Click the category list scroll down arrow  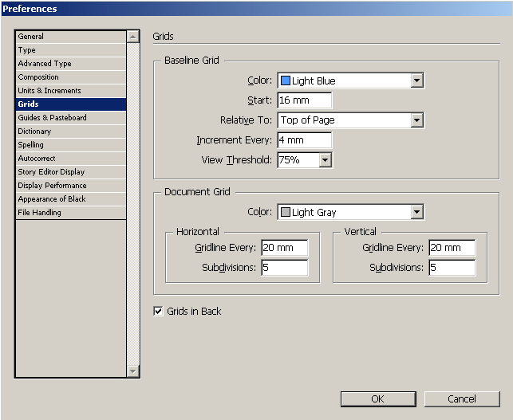(x=132, y=371)
